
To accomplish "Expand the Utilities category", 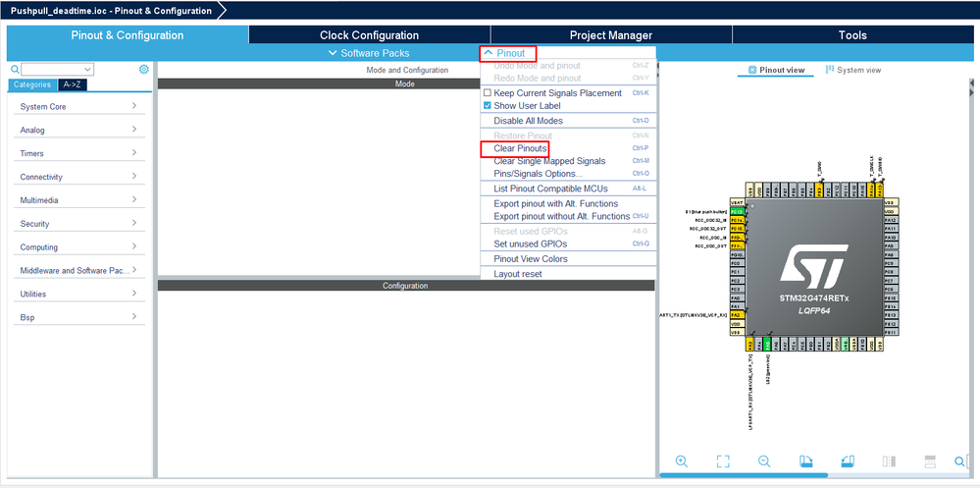I will coord(78,294).
